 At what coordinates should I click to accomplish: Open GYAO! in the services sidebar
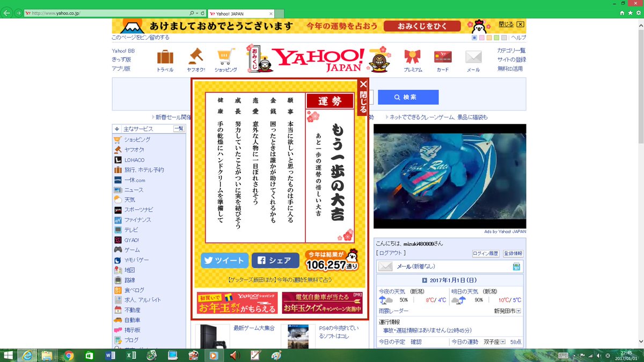[x=131, y=240]
